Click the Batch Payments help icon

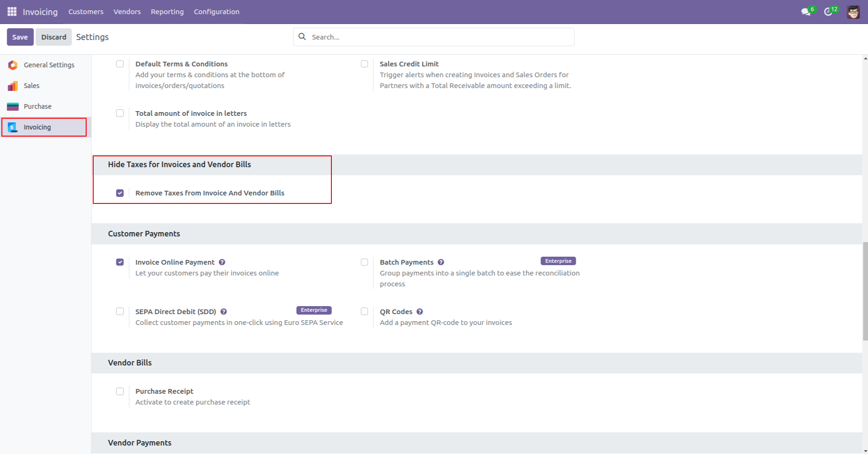(x=441, y=262)
